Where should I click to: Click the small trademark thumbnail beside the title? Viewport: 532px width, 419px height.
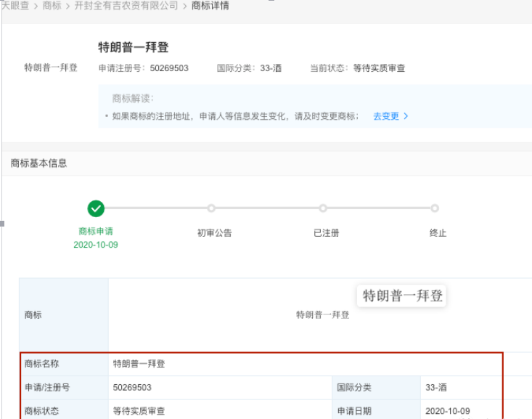click(x=51, y=68)
